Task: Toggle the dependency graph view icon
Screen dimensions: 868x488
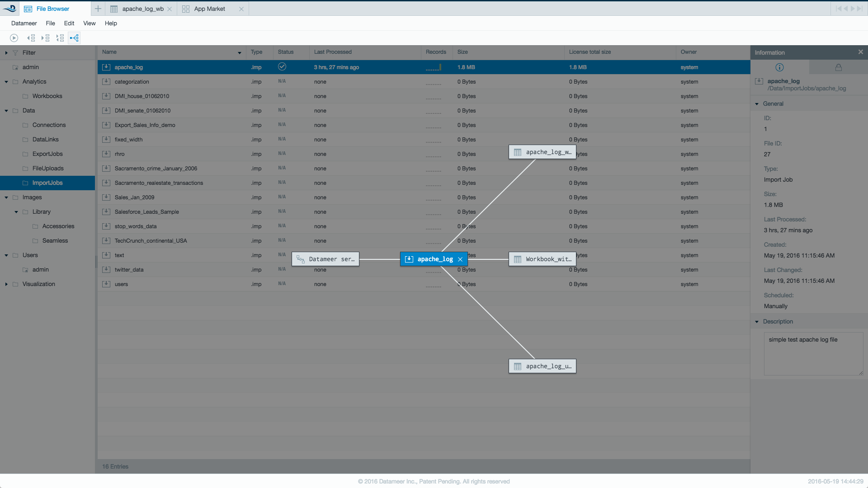Action: tap(75, 38)
